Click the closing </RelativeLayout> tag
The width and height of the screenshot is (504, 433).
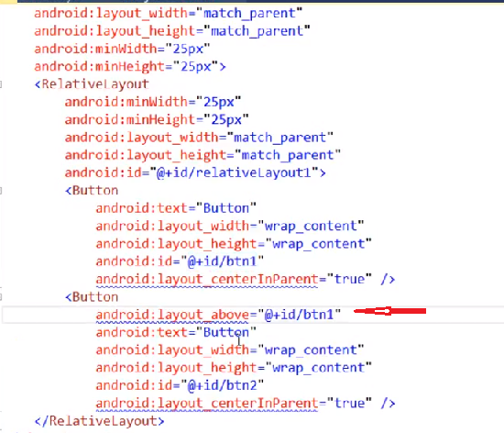(x=99, y=421)
